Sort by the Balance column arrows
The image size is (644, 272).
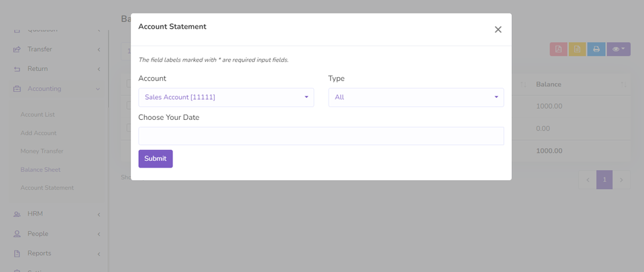click(x=623, y=84)
